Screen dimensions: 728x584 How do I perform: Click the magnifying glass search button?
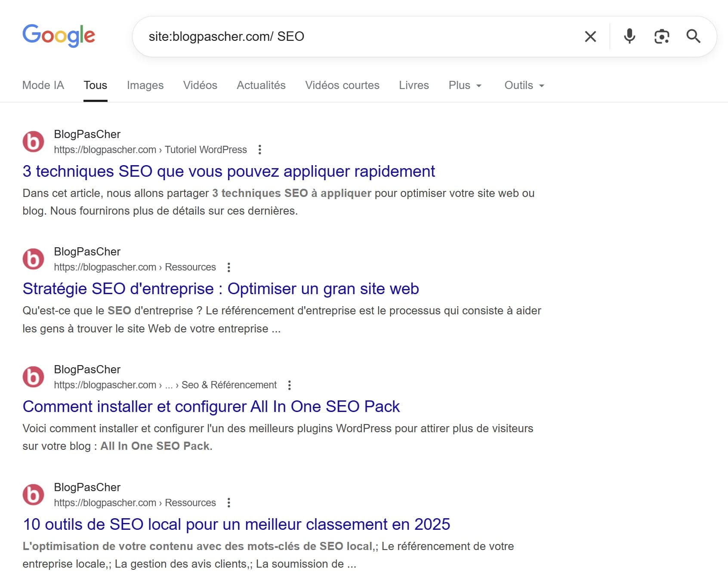coord(693,37)
